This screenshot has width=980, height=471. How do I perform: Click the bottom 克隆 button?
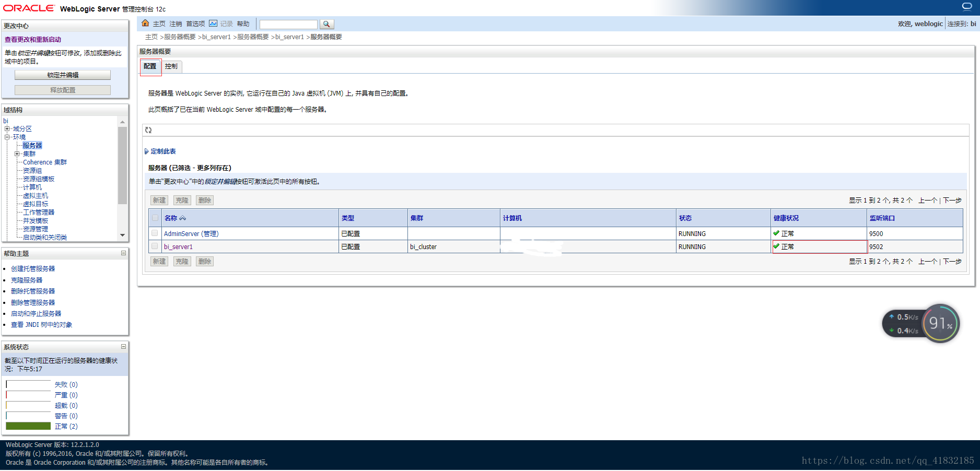pyautogui.click(x=182, y=262)
